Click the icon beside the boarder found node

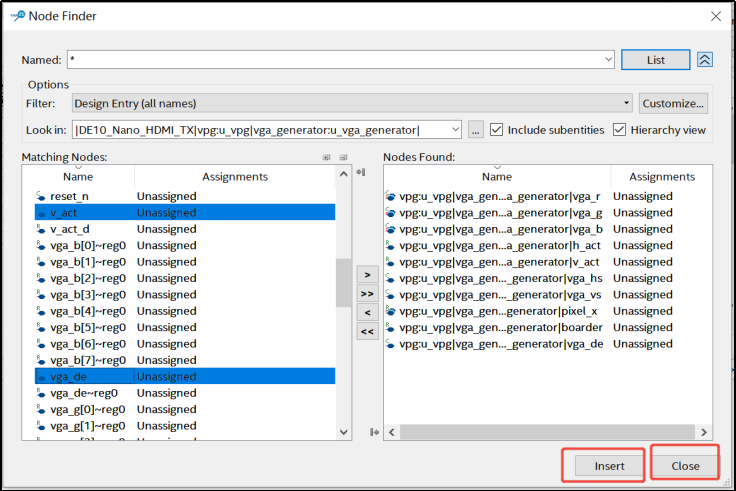click(390, 328)
